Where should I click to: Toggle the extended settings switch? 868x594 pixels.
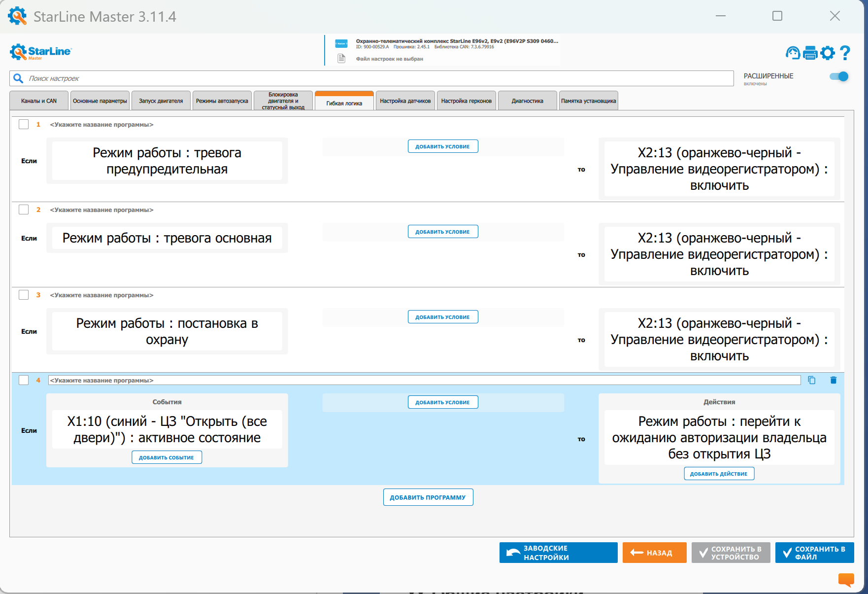coord(839,76)
